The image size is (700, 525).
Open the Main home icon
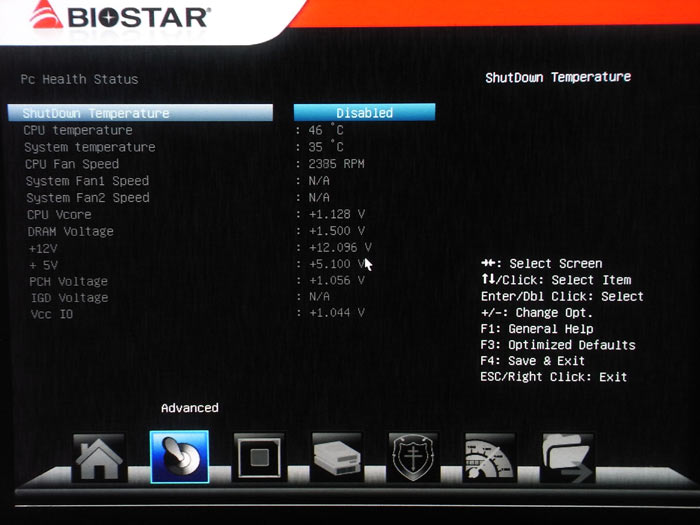coord(100,458)
